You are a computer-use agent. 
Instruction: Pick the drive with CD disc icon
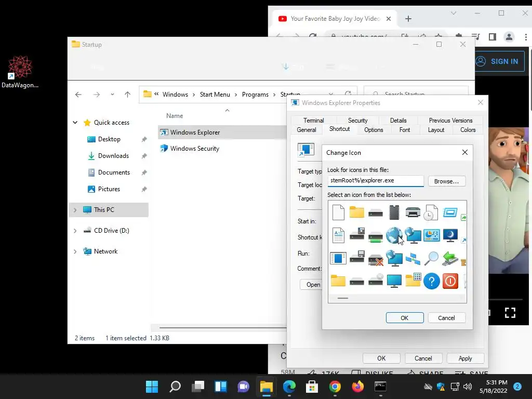point(376,280)
